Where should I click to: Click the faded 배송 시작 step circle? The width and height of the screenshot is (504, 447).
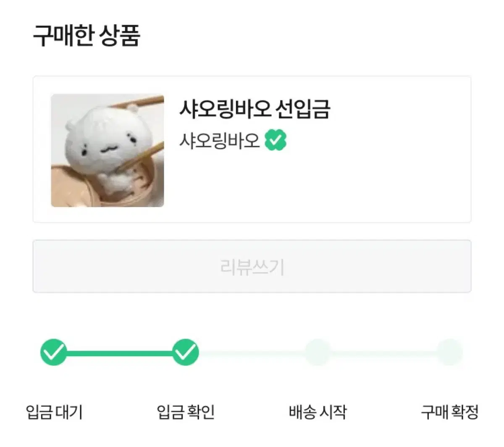pos(318,352)
